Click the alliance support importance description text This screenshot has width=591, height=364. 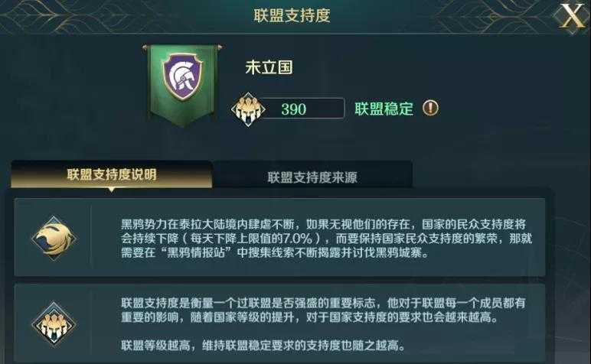coord(323,310)
